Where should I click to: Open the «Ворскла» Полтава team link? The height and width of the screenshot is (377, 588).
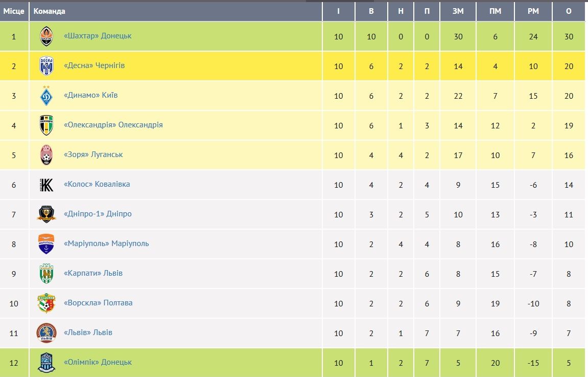(98, 303)
